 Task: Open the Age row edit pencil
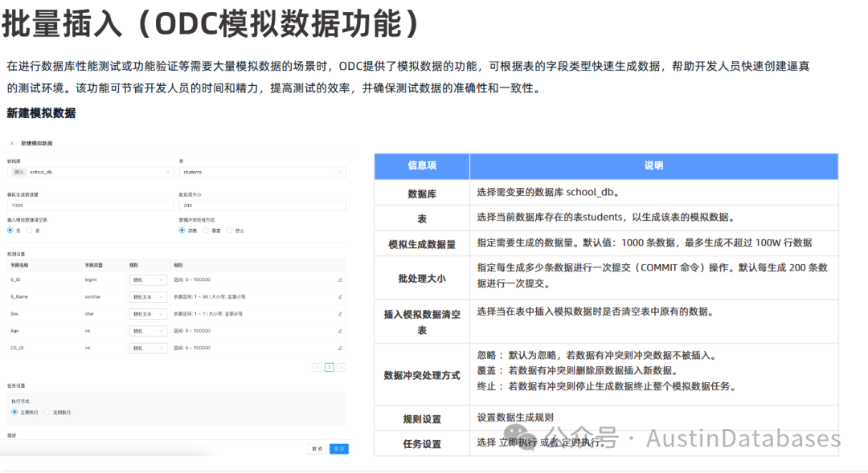(x=340, y=332)
